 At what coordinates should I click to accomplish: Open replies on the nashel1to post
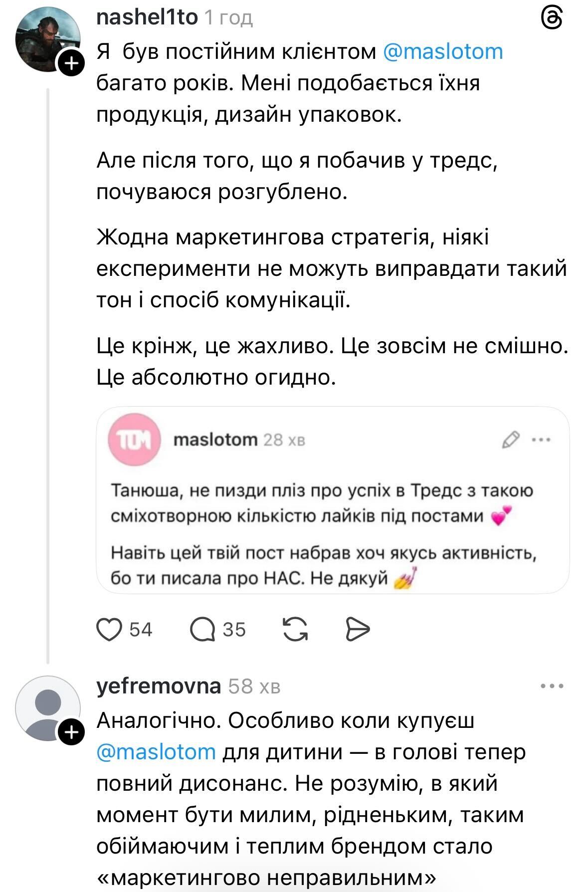203,629
